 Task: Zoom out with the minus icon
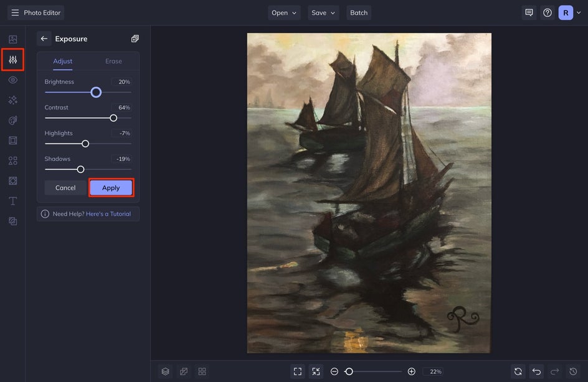(x=334, y=371)
